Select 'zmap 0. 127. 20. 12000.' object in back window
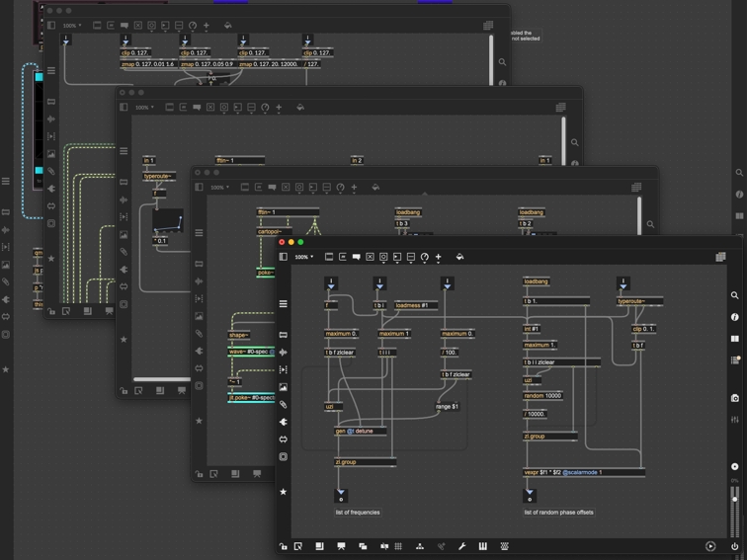747x560 pixels. click(x=269, y=64)
